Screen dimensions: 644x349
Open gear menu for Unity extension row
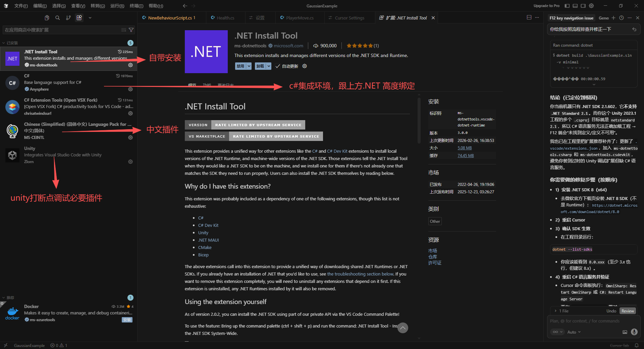tap(130, 162)
